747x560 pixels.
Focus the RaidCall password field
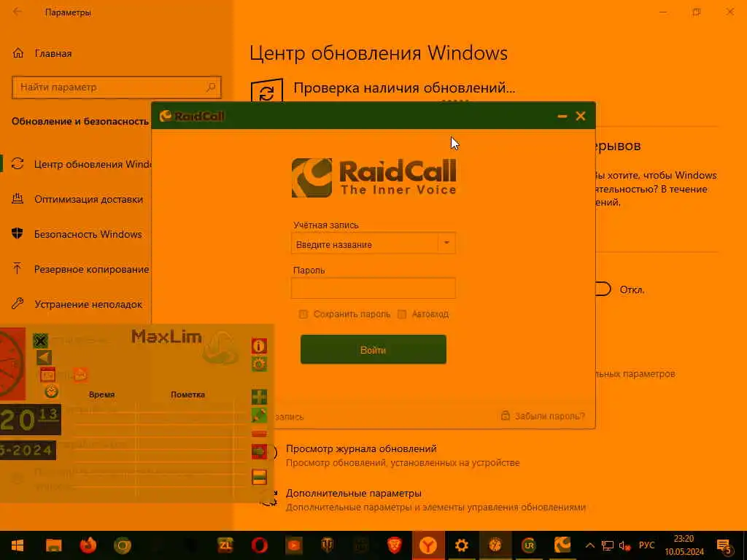373,288
